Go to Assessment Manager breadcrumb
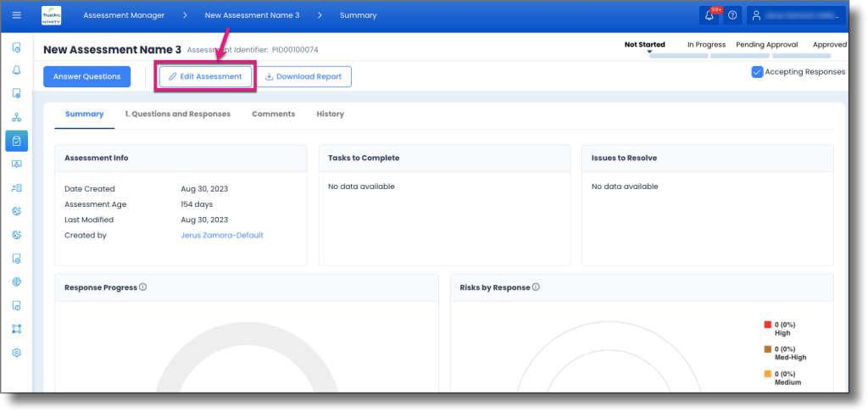This screenshot has height=412, width=868. pyautogui.click(x=124, y=15)
